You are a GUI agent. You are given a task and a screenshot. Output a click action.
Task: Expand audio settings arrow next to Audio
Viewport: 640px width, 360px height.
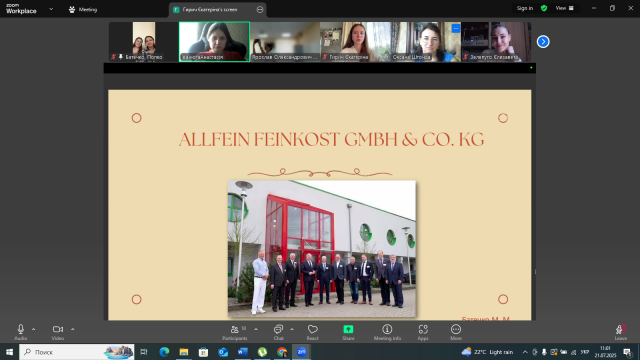33,329
